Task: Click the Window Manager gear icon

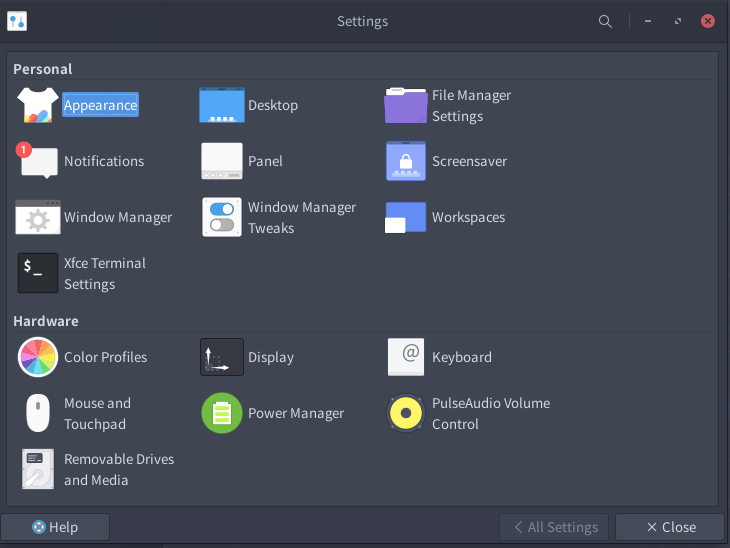Action: [x=38, y=217]
